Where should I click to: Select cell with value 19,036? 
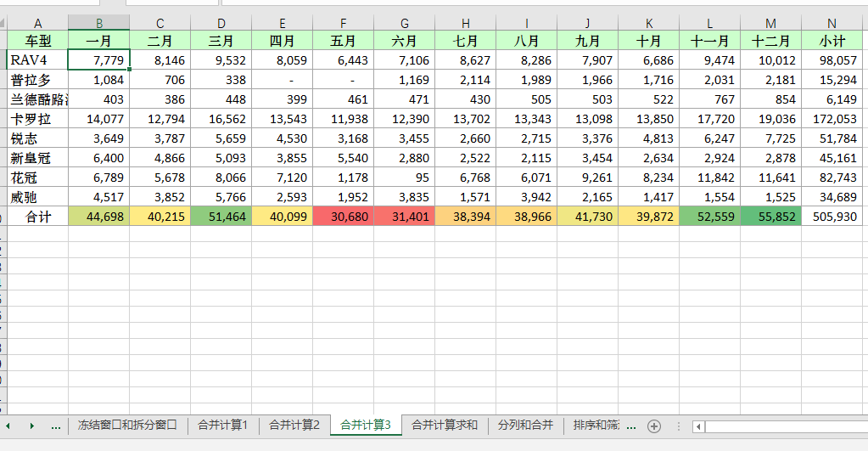pyautogui.click(x=771, y=119)
